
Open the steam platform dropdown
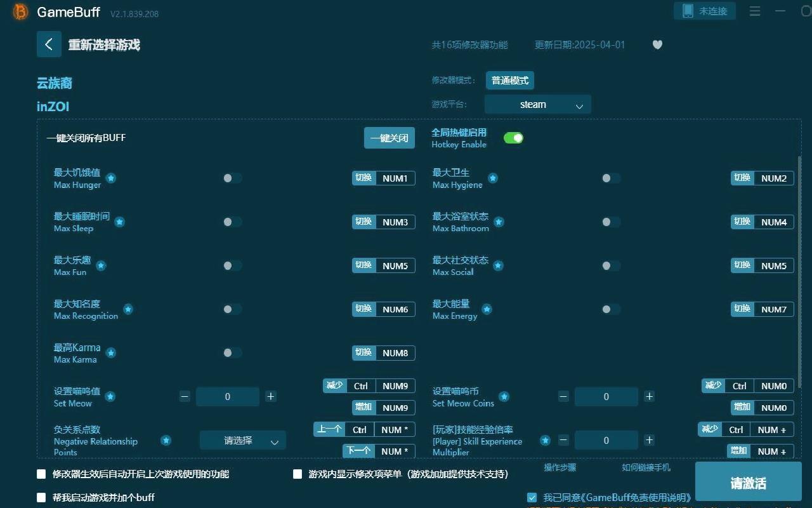(x=538, y=104)
